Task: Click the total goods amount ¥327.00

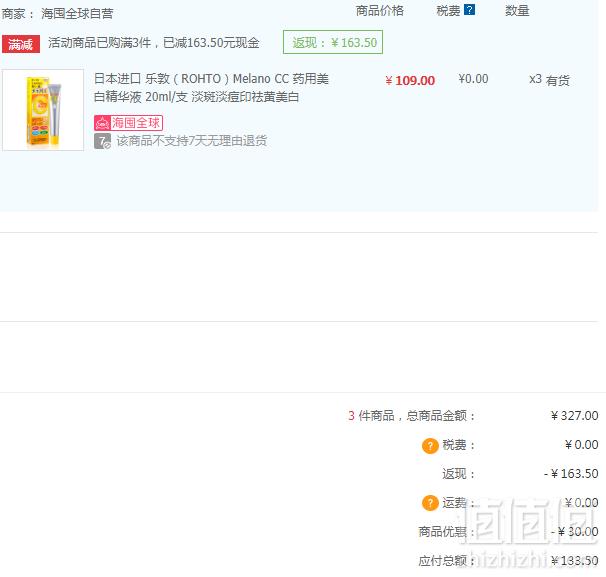Action: pyautogui.click(x=574, y=415)
